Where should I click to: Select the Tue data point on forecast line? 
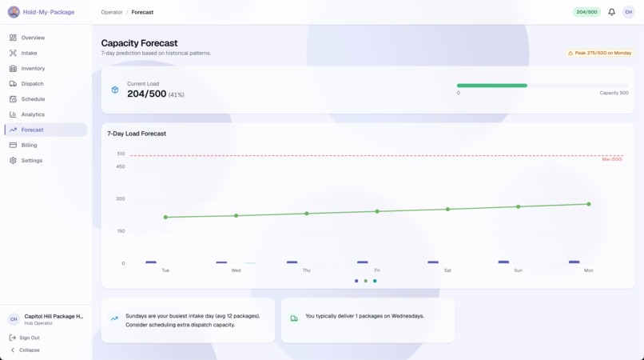pyautogui.click(x=165, y=218)
